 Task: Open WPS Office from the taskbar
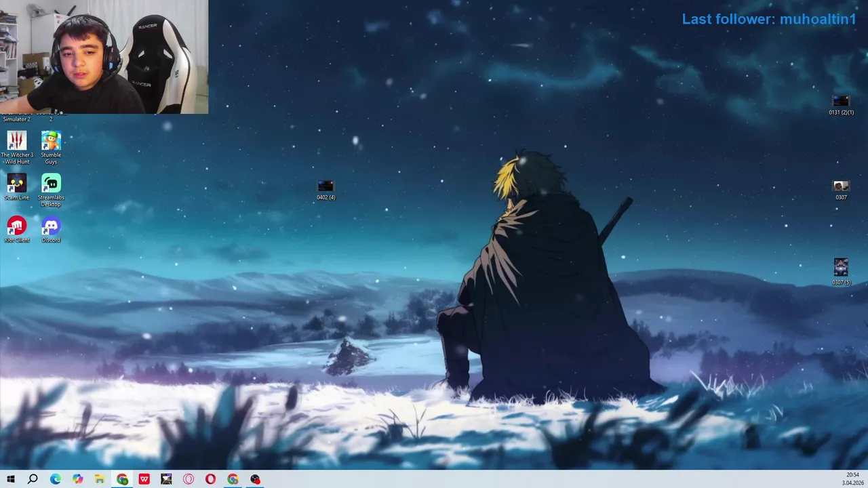(x=144, y=479)
